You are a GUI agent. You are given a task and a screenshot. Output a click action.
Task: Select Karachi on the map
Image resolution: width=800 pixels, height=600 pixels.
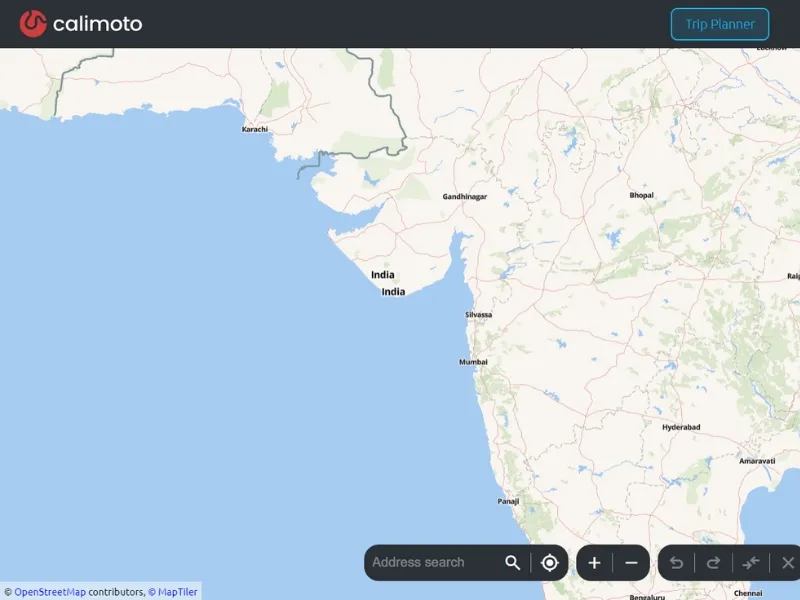(253, 129)
